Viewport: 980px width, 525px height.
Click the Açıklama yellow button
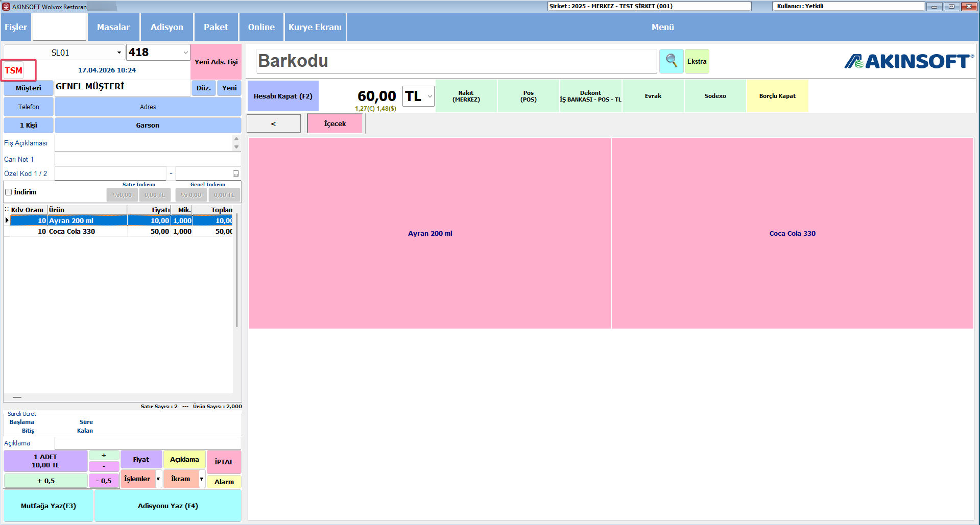pyautogui.click(x=184, y=459)
